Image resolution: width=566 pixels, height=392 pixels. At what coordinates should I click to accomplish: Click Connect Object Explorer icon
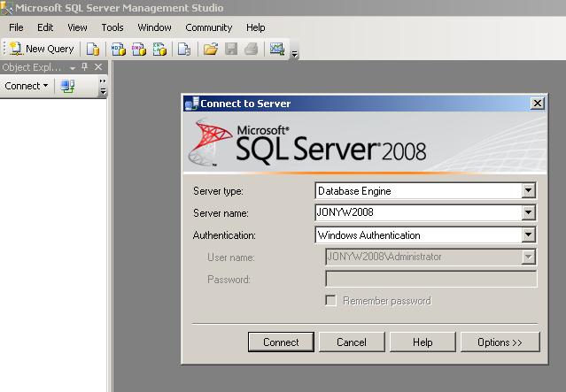pos(67,86)
